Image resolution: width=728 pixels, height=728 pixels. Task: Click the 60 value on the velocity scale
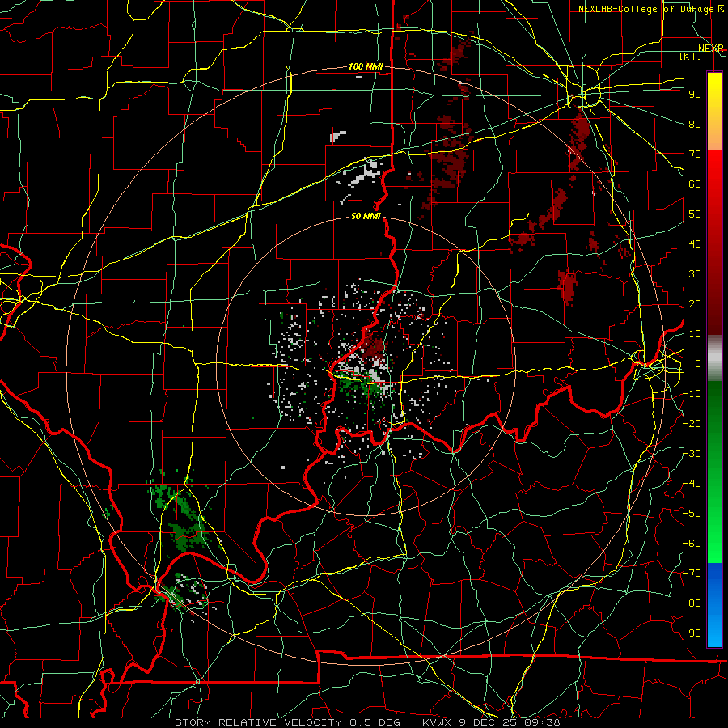[695, 184]
